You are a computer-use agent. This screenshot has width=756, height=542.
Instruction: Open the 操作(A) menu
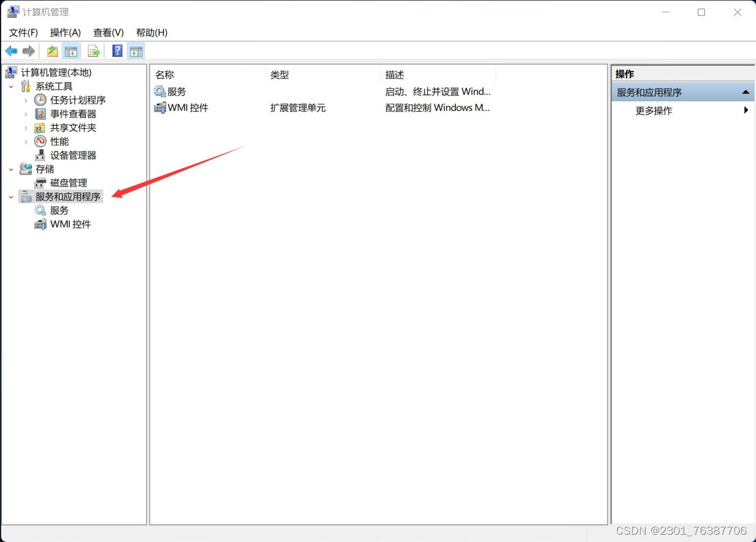66,32
